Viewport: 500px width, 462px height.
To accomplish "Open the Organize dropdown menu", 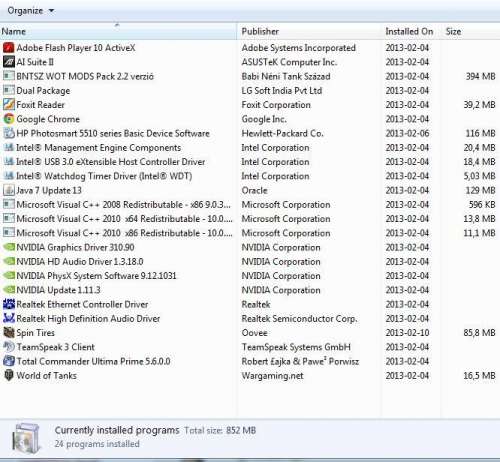I will tap(31, 11).
